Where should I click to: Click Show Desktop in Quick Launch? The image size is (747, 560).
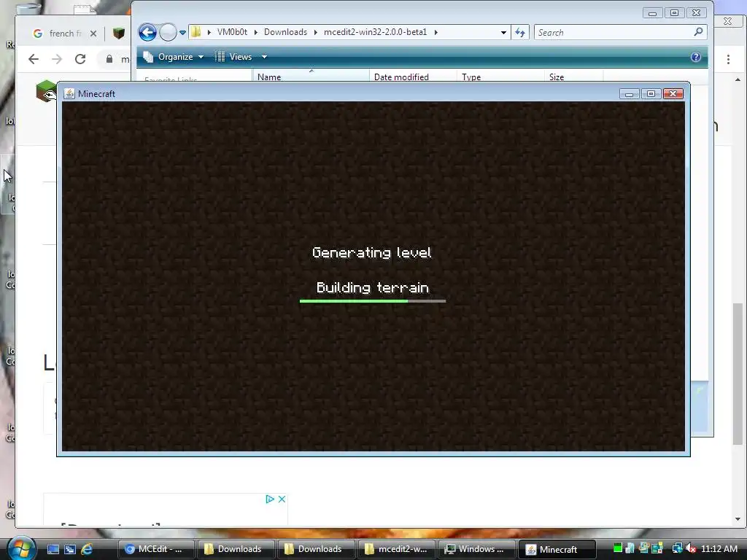click(53, 549)
